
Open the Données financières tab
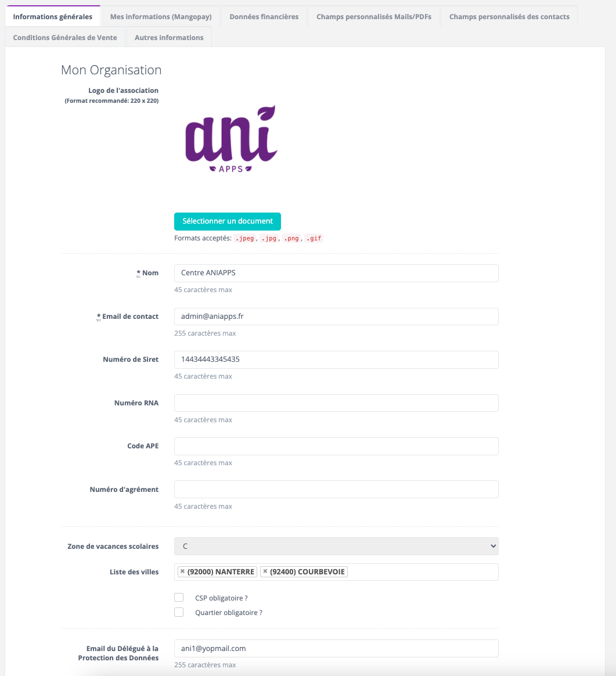(264, 16)
